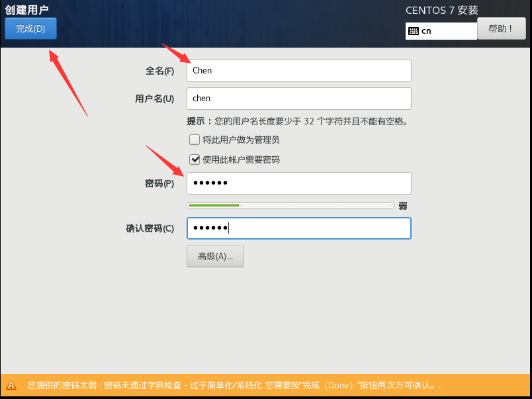Focus the 密码(P) password field
The width and height of the screenshot is (532, 399).
click(299, 183)
